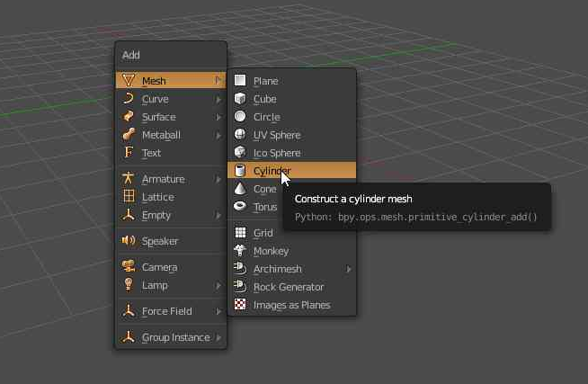Expand the Force Field submenu arrow
Screen dimensions: 588x384
218,311
